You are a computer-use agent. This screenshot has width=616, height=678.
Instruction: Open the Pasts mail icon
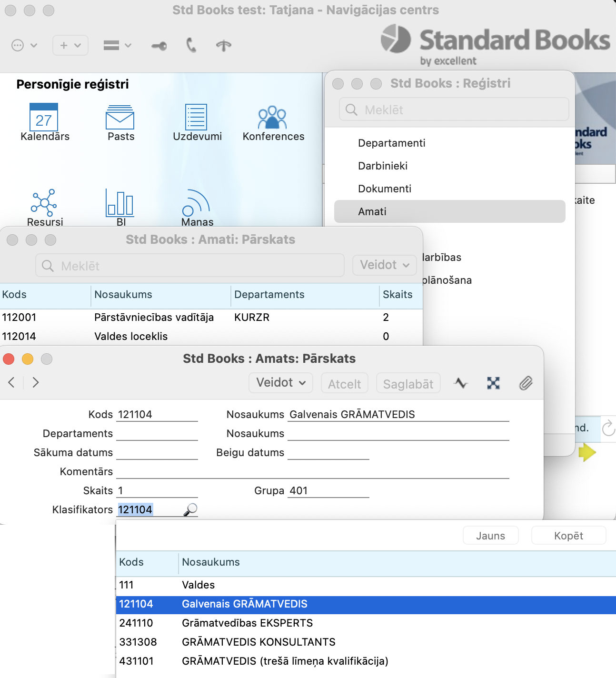click(x=120, y=117)
